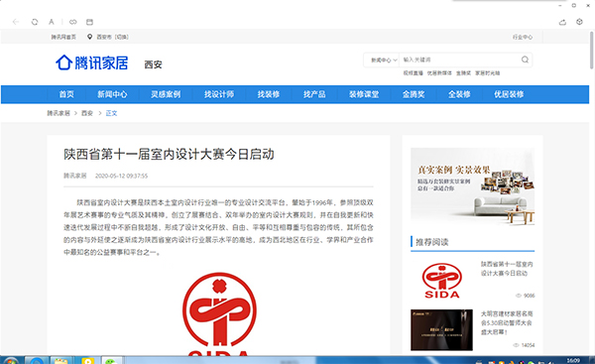Open the cube-shaped icon at top right
595x364 pixels.
[x=579, y=22]
